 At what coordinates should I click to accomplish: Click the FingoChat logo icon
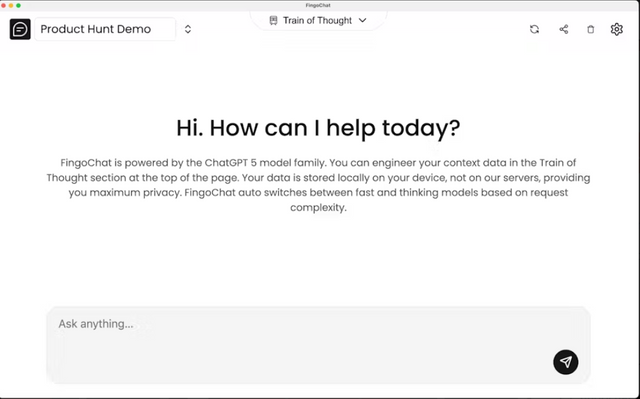pos(20,29)
